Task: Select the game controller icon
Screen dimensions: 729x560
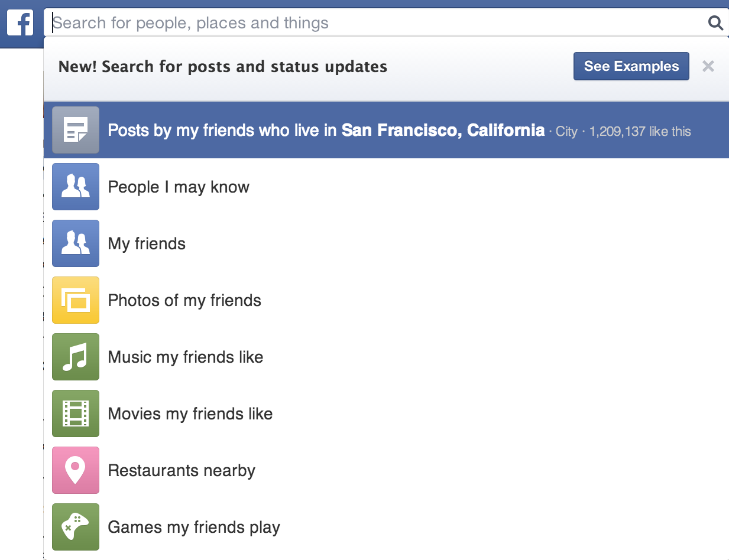Action: pos(76,527)
